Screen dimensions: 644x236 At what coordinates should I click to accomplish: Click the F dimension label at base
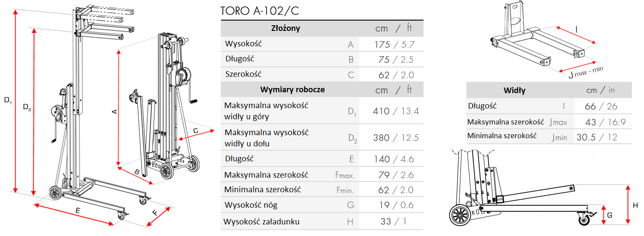[x=155, y=212]
